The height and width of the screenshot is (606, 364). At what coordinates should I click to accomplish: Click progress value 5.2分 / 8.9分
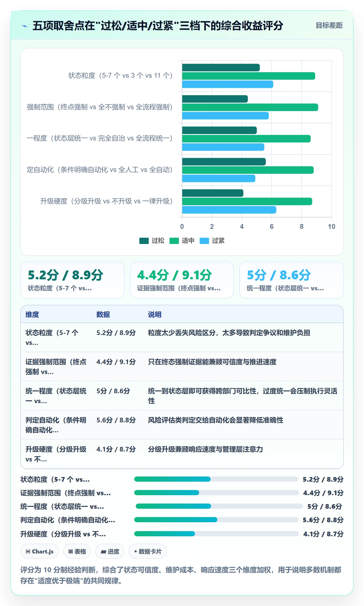[323, 479]
